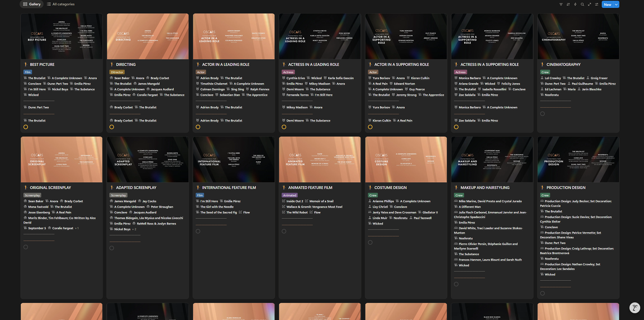Switch to the All categories view tab
The width and height of the screenshot is (644, 320).
(61, 4)
